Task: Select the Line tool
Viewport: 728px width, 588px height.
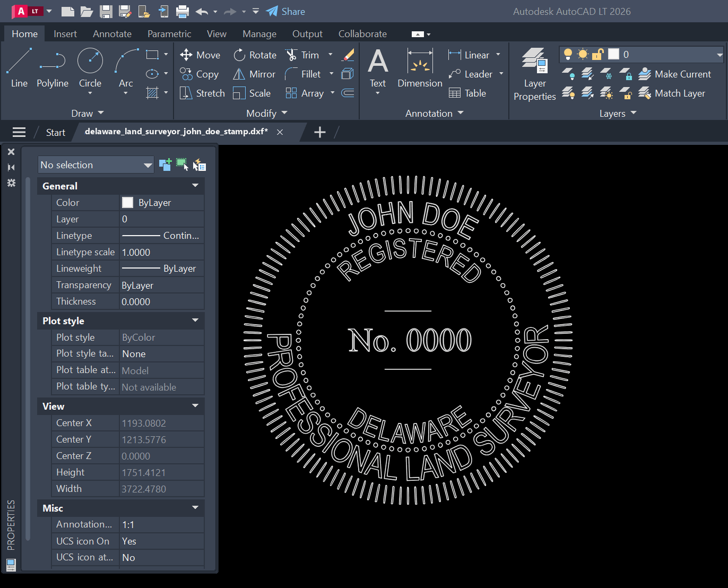Action: point(19,67)
